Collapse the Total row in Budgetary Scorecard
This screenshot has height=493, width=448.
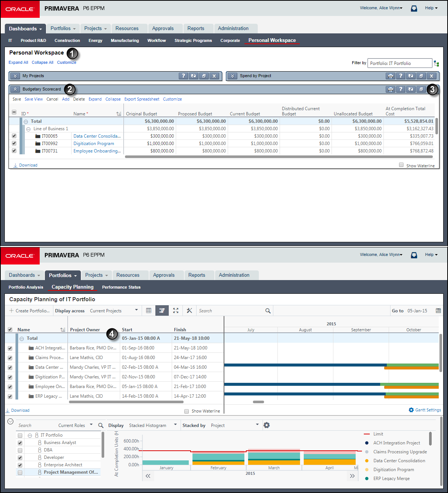tap(26, 122)
